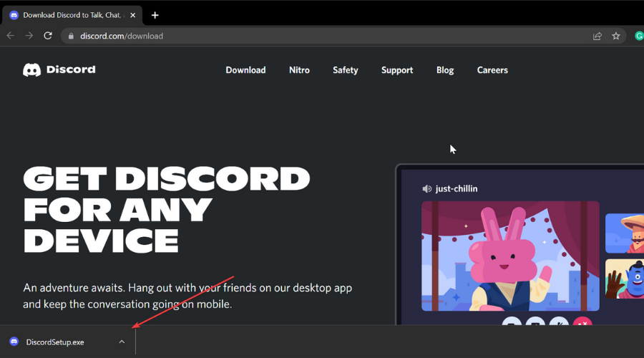This screenshot has width=644, height=358.
Task: Click the Discord favicon on the tab
Action: 14,15
